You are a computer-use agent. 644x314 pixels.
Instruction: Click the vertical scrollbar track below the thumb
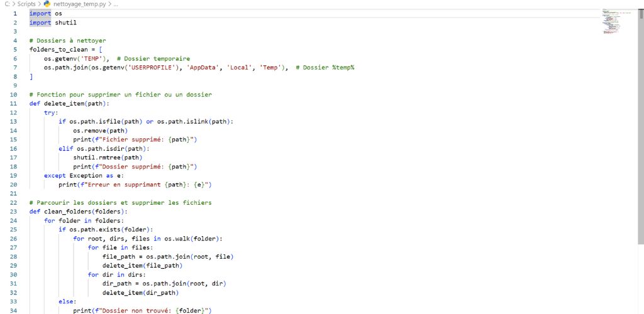640,276
